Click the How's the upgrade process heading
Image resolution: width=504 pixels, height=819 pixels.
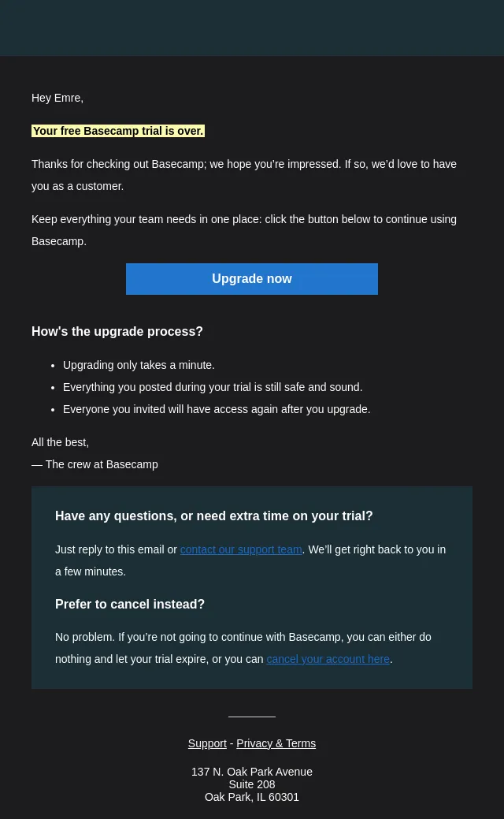pyautogui.click(x=117, y=332)
